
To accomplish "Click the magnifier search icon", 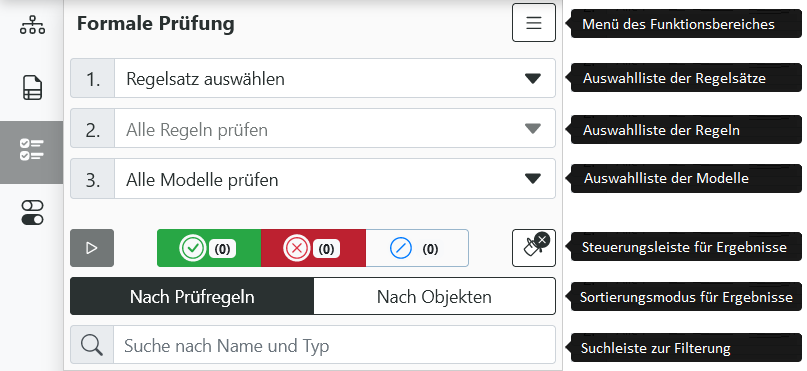I will tap(92, 345).
